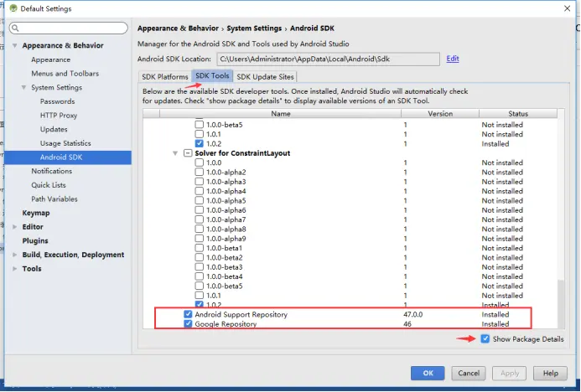Screen dimensions: 581x392
Task: Expand Build, Execution, Deployment section
Action: click(15, 255)
